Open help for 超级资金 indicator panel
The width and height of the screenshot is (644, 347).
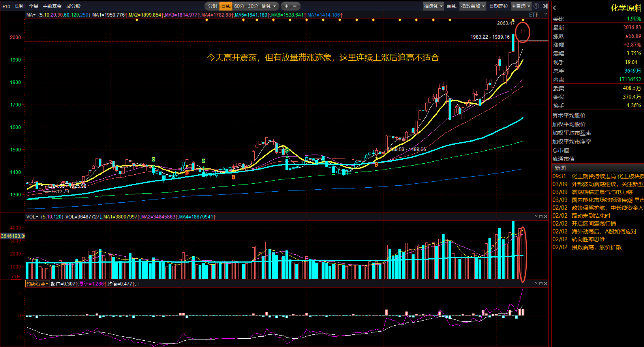536,284
